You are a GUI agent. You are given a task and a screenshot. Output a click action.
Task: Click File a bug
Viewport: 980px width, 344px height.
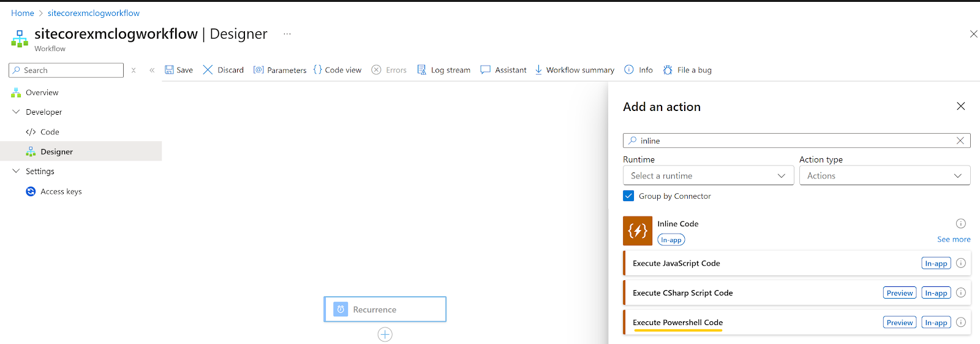coord(687,70)
